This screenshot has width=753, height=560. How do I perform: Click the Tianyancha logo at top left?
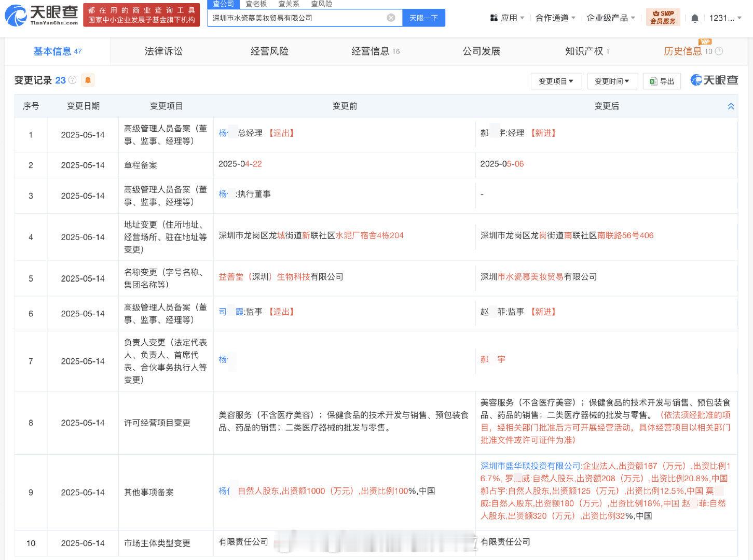(42, 15)
